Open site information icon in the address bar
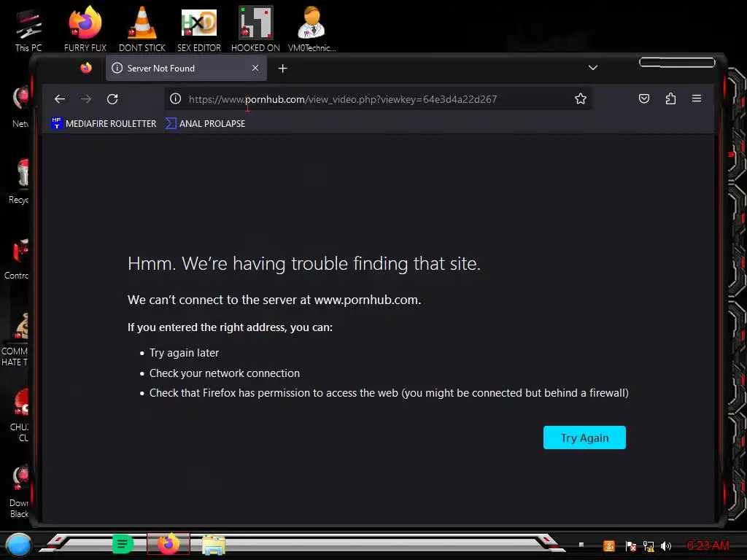 (x=175, y=98)
